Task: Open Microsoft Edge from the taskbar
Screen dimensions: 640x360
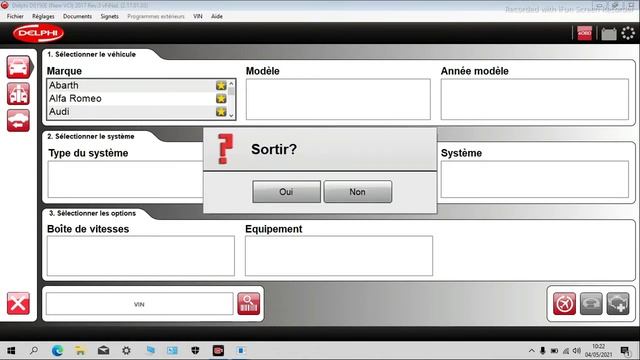Action: coord(57,351)
